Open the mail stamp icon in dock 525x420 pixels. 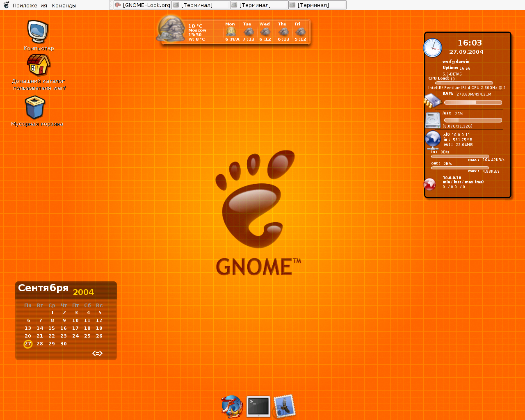point(284,406)
